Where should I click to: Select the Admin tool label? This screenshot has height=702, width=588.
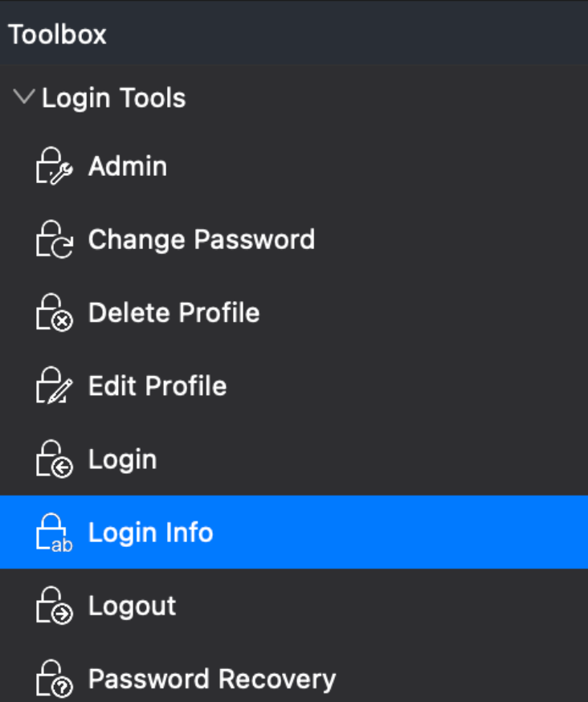pyautogui.click(x=128, y=166)
